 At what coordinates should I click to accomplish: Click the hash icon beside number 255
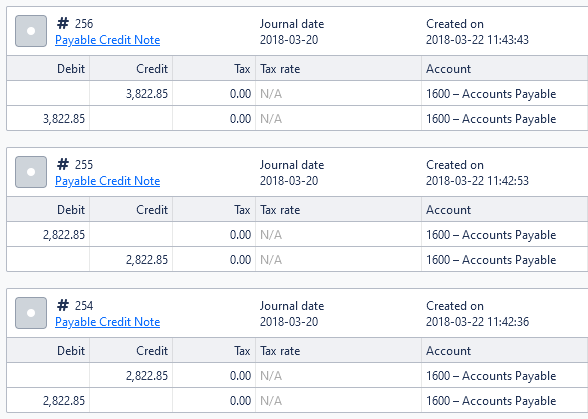[63, 164]
